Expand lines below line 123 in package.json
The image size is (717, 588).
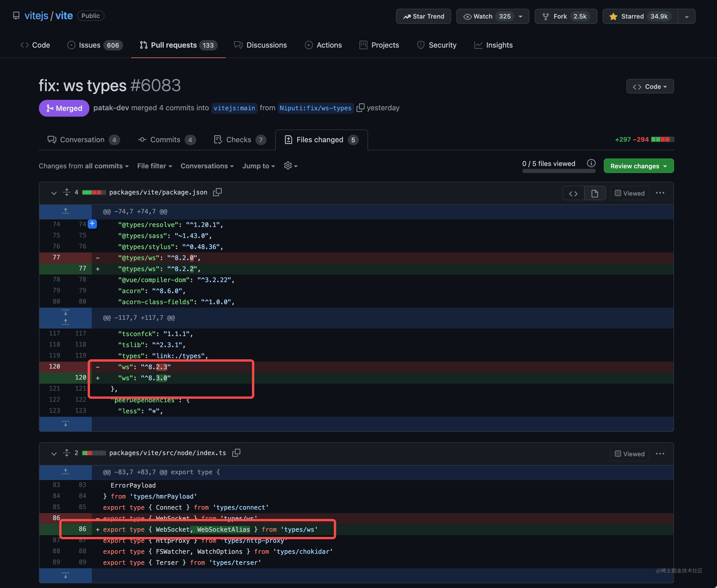point(65,423)
